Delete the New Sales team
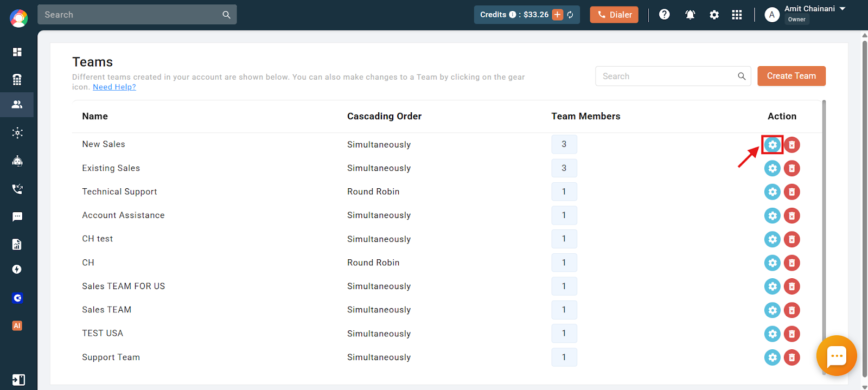Viewport: 868px width, 390px height. click(792, 145)
